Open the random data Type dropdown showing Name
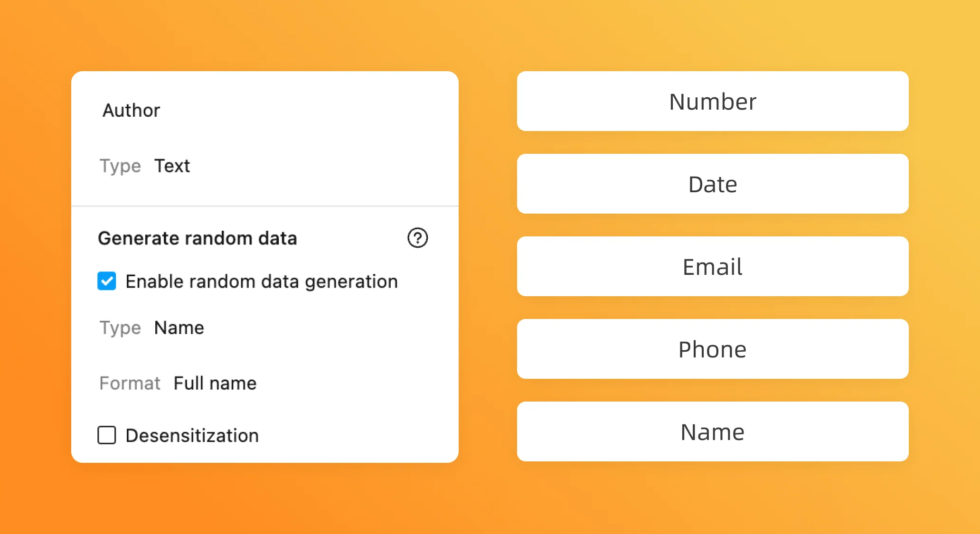The image size is (980, 534). tap(179, 328)
